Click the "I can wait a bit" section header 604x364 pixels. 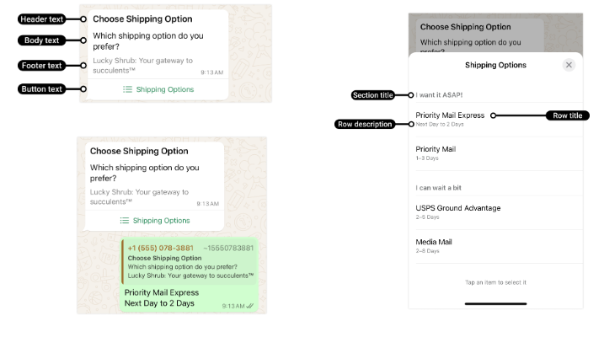coord(439,188)
